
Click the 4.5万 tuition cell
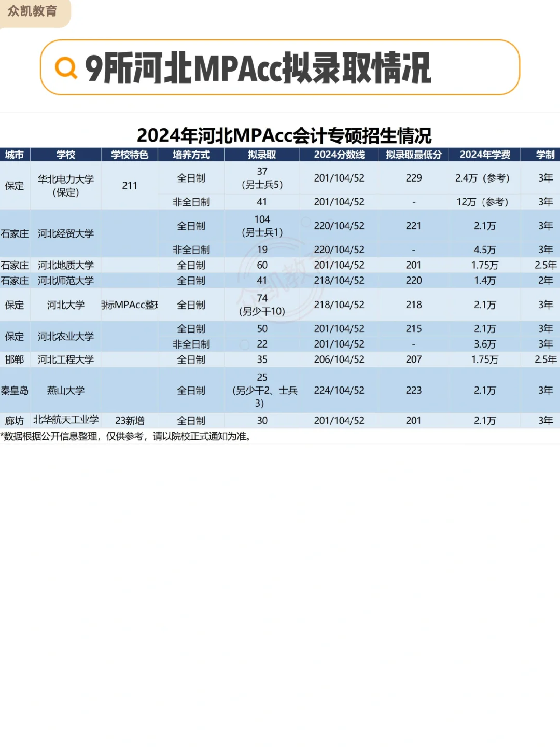tap(485, 250)
